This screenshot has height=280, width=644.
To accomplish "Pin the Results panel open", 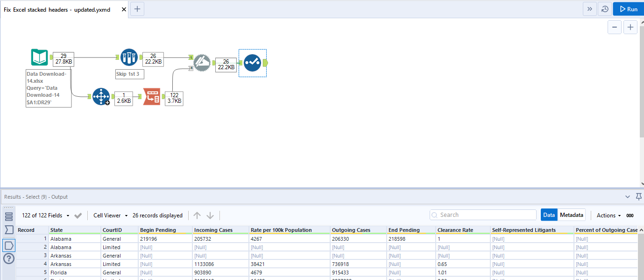I will (x=638, y=196).
